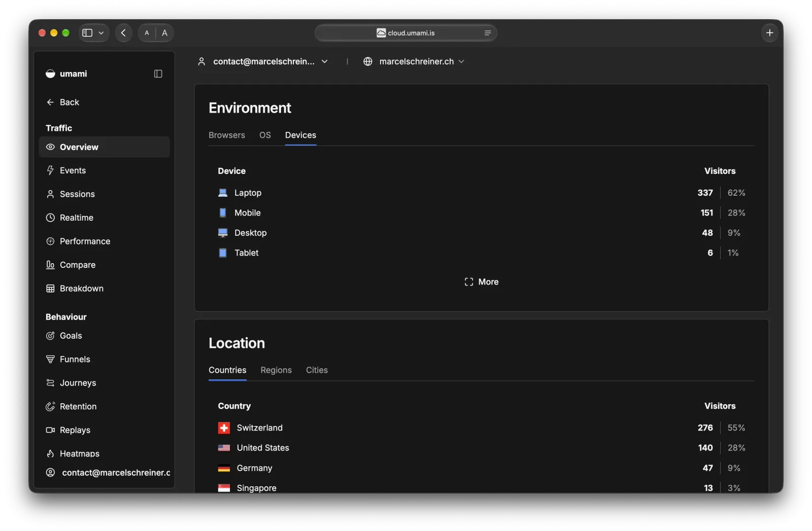
Task: Click the Laptop device row label
Action: 248,193
